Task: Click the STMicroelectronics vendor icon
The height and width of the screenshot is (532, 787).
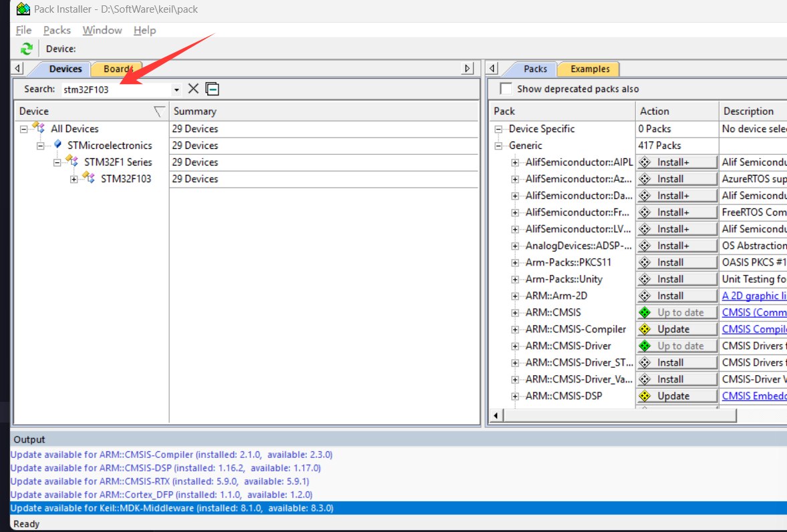Action: click(x=57, y=145)
